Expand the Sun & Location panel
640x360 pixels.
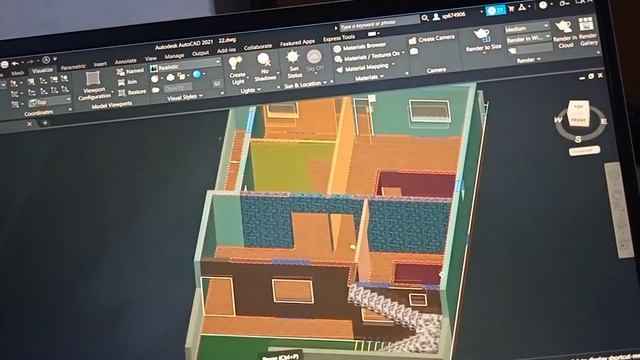click(x=306, y=84)
